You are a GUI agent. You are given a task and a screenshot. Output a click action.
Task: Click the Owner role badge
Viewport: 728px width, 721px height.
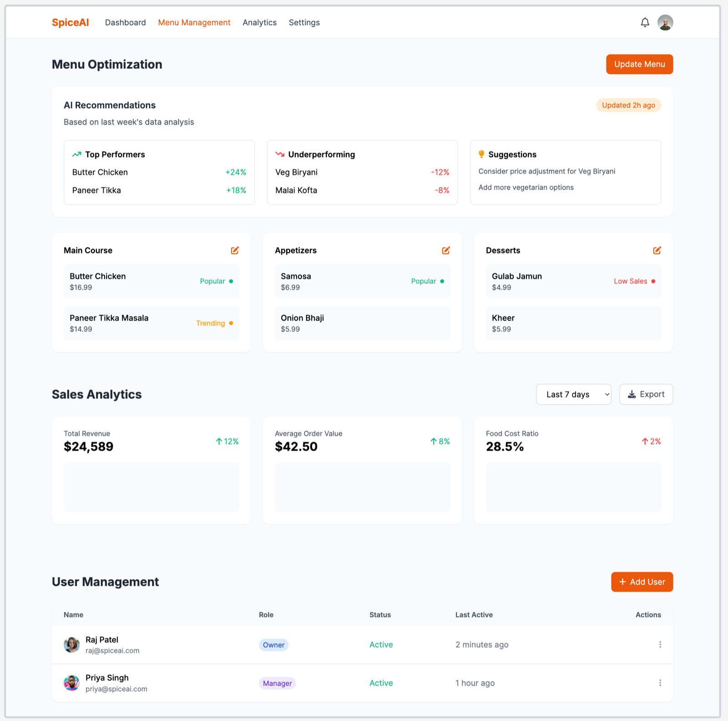pos(273,645)
